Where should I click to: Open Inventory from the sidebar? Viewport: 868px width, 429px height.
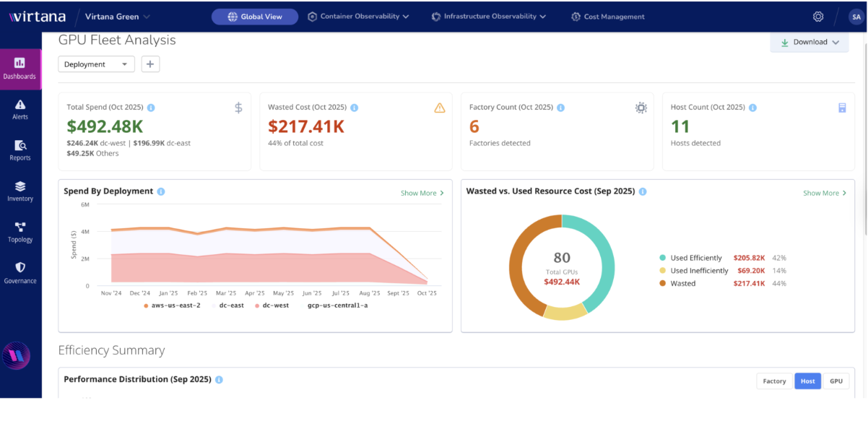coord(20,190)
